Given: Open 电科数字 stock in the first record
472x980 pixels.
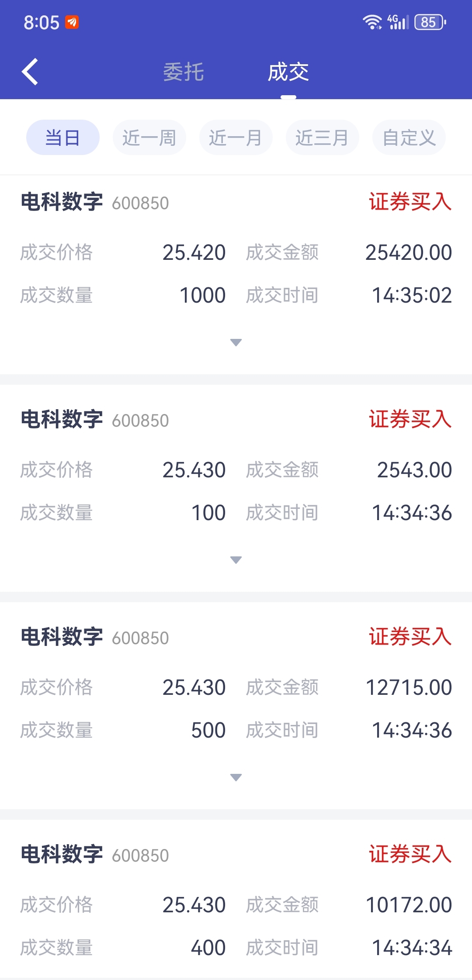Looking at the screenshot, I should click(62, 202).
